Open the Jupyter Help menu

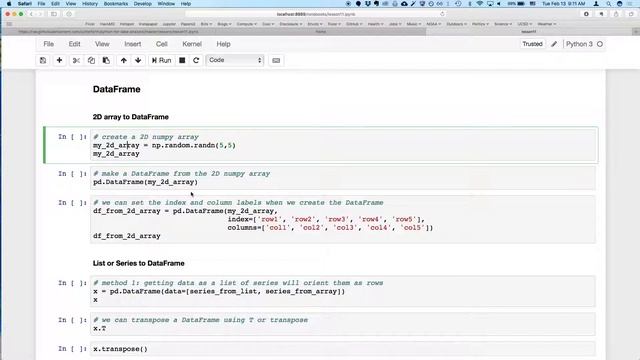point(223,44)
